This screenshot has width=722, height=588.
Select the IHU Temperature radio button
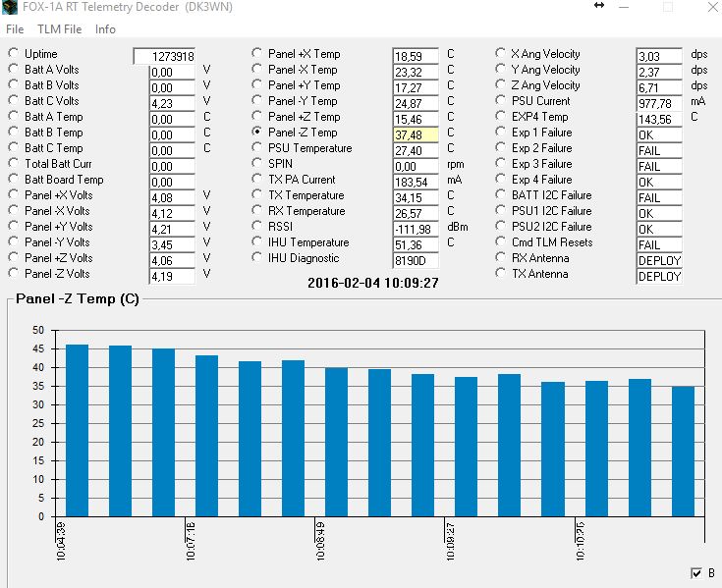257,241
